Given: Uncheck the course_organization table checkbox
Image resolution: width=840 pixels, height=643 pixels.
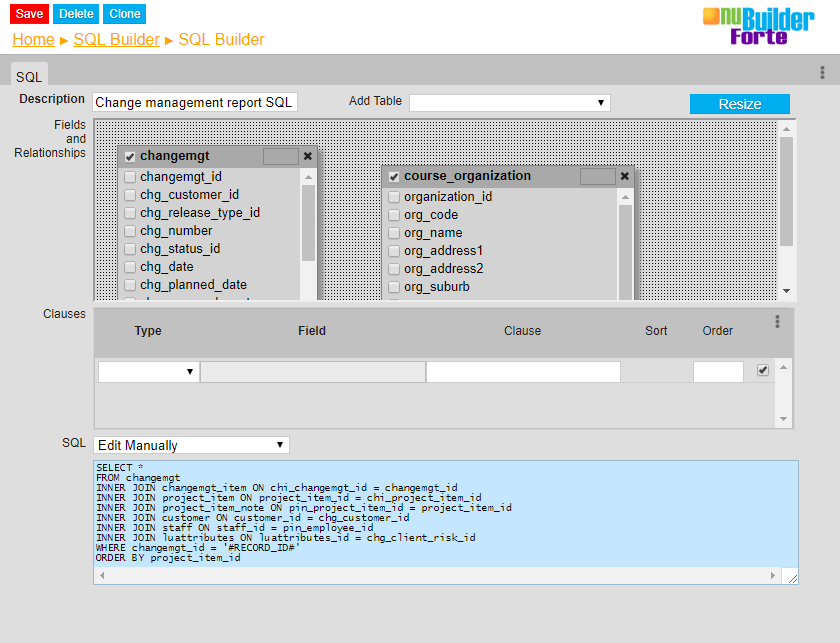Looking at the screenshot, I should coord(394,177).
